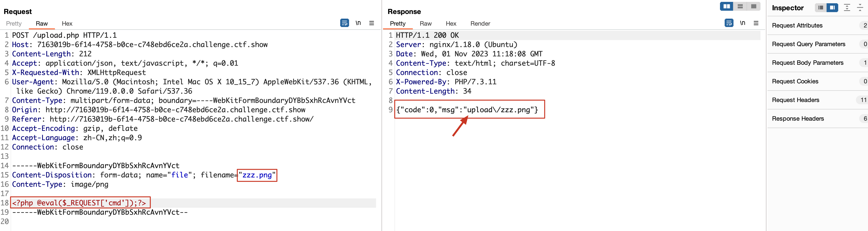This screenshot has height=231, width=868.
Task: Dock the Inspector panel to the left
Action: 821,7
